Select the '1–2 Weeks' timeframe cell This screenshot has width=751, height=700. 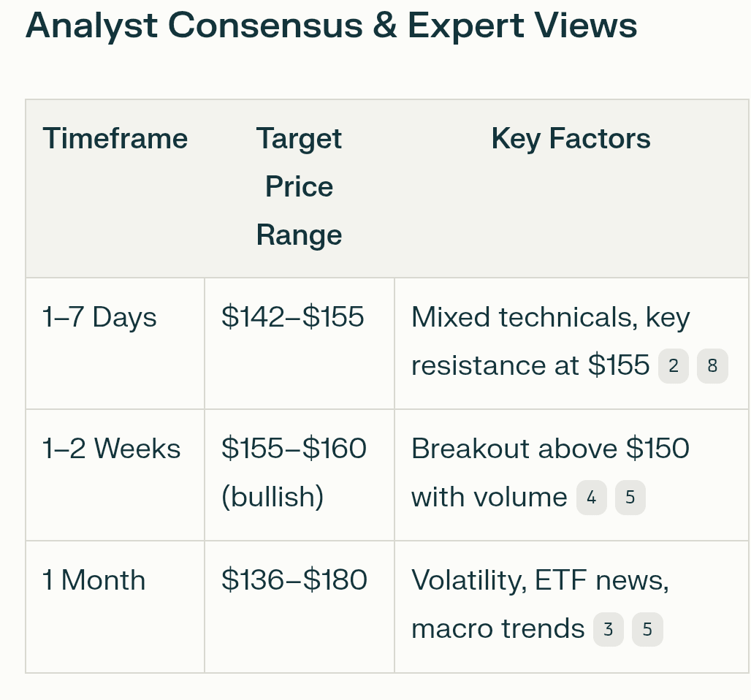[x=111, y=449]
